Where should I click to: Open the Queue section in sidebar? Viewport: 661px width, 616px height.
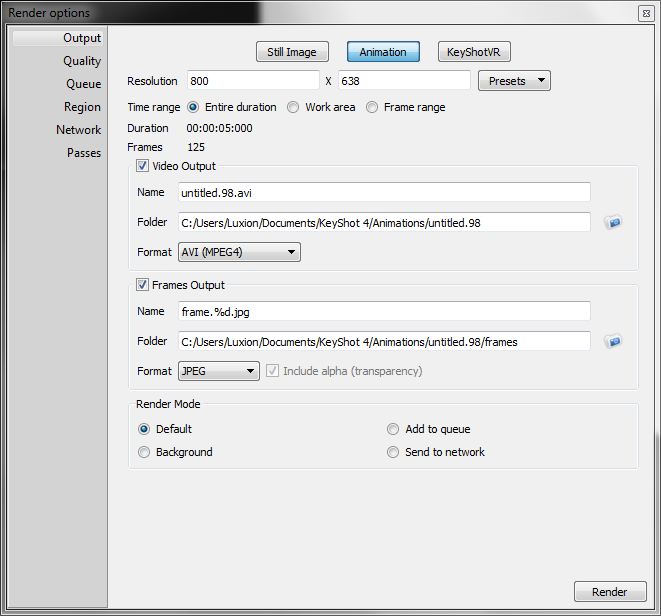(83, 84)
